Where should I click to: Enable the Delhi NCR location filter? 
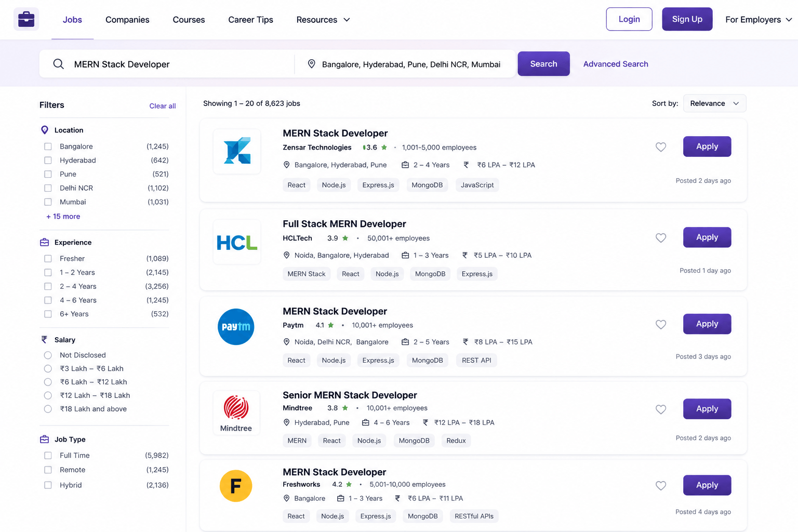click(48, 188)
